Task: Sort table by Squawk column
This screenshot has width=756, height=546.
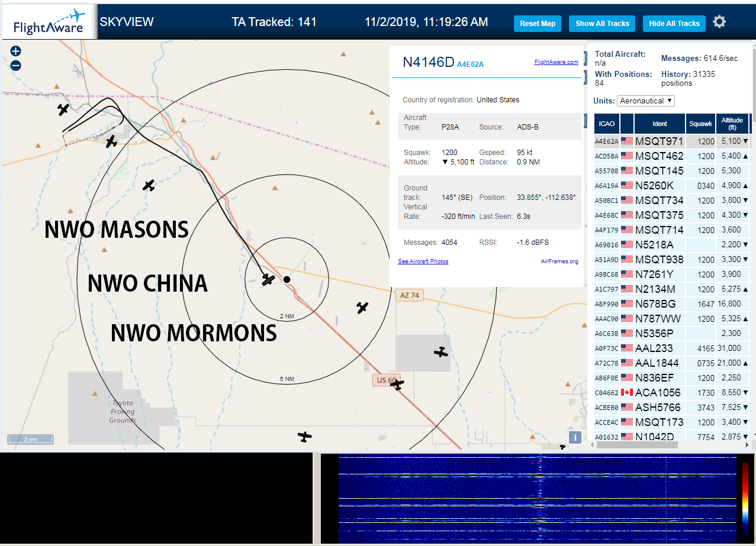Action: 700,124
